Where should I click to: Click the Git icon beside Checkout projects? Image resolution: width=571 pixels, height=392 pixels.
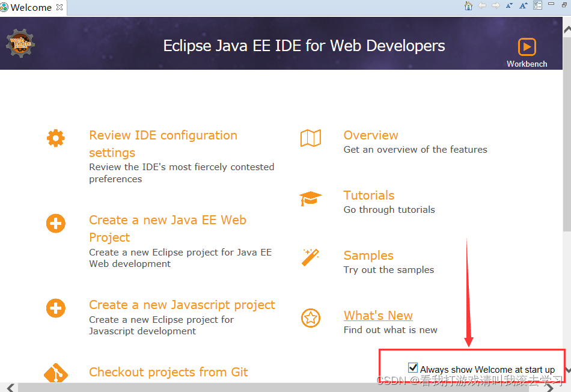click(x=55, y=373)
